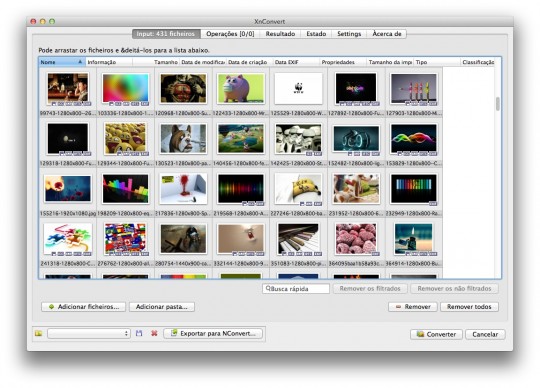Open the empty preset dropdown at bottom
Screen dimensions: 540x388
pos(89,333)
